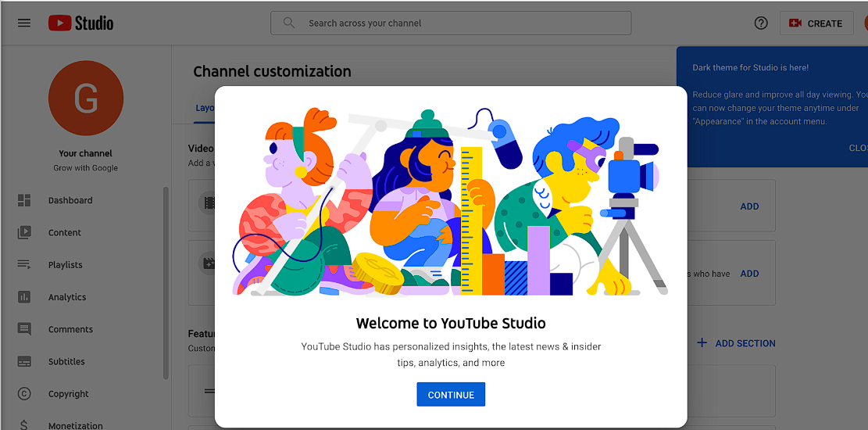The width and height of the screenshot is (868, 430).
Task: Click the Copyright circle-C icon
Action: 23,393
